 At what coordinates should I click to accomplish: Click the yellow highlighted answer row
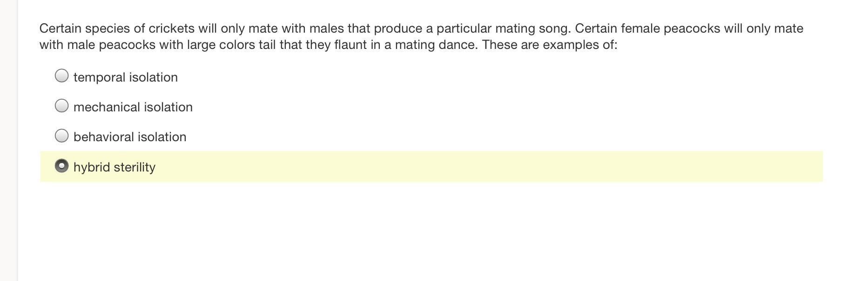coord(431,166)
